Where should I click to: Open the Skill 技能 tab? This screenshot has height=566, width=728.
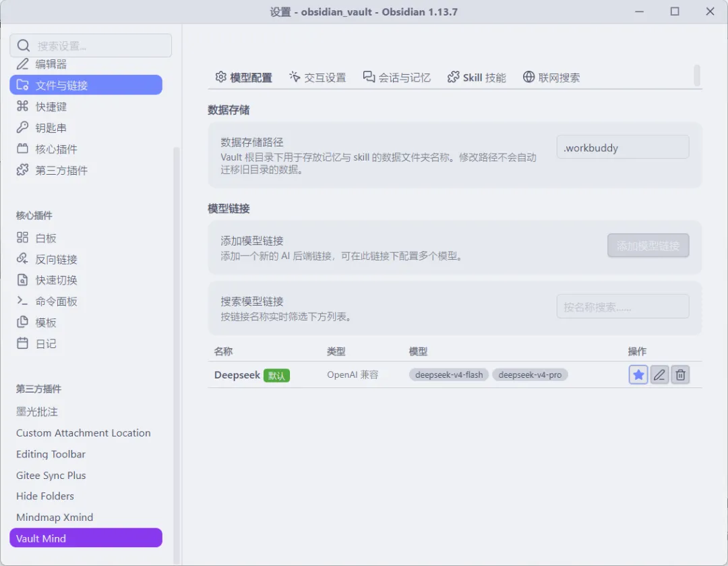[477, 77]
